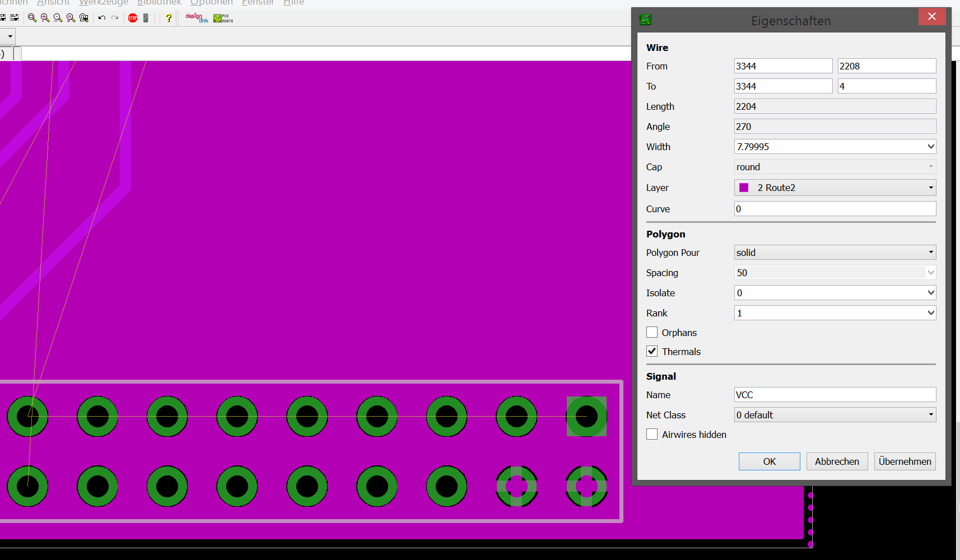Undo the last action

point(102,18)
